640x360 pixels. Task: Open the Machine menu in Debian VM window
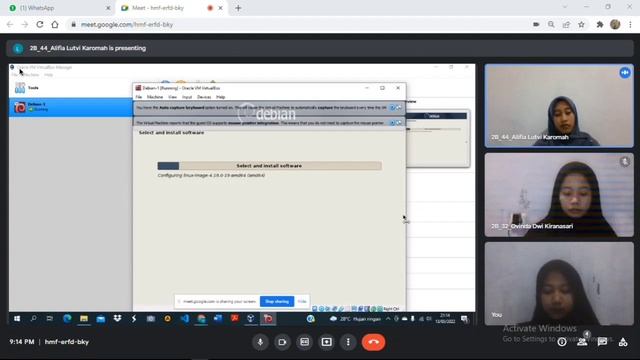(x=155, y=97)
